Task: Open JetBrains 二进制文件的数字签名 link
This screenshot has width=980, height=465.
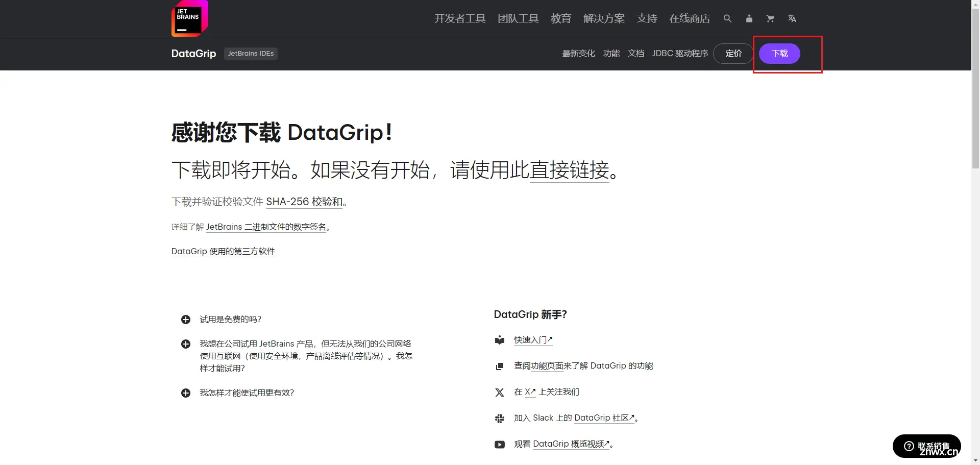Action: 266,227
